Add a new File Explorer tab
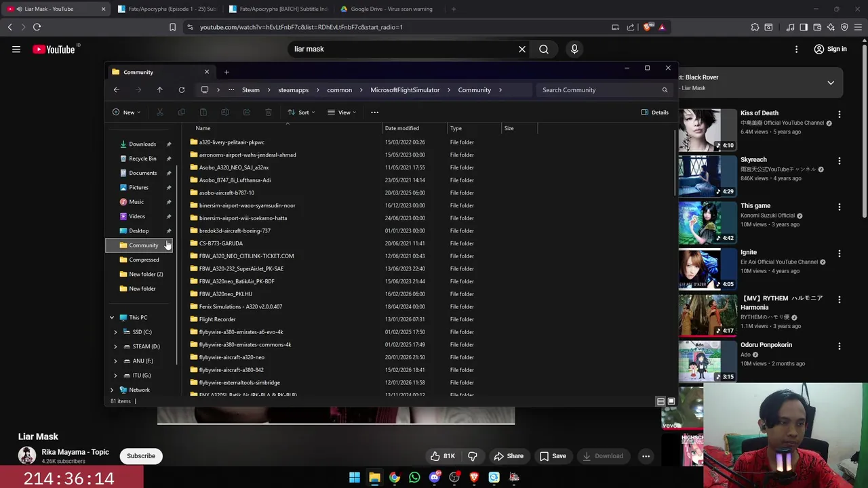Screen dimensions: 868x488 tap(226, 72)
